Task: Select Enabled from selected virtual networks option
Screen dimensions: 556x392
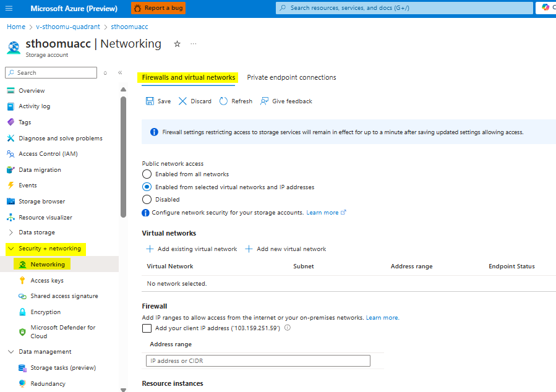Action: click(147, 187)
